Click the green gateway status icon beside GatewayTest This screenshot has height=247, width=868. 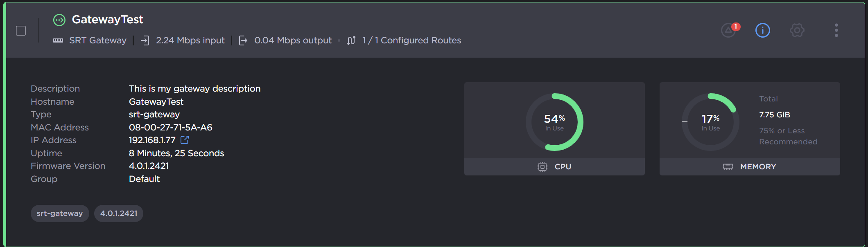coord(59,20)
